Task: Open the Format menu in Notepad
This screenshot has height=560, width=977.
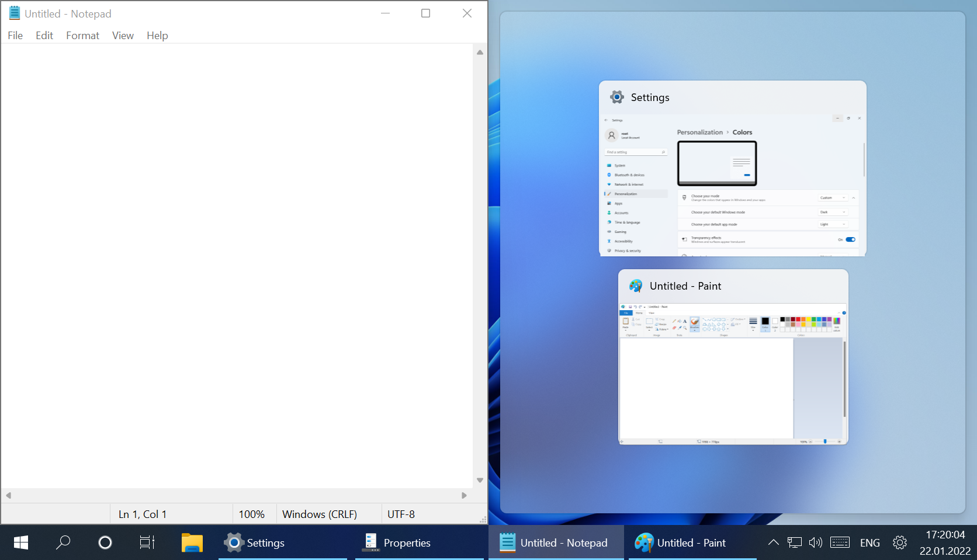Action: click(x=82, y=36)
